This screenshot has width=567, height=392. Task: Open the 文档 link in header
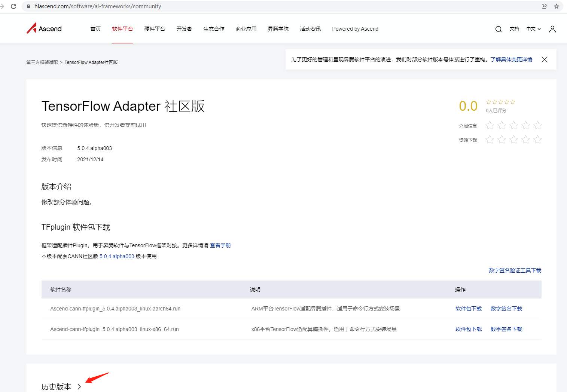pyautogui.click(x=514, y=29)
